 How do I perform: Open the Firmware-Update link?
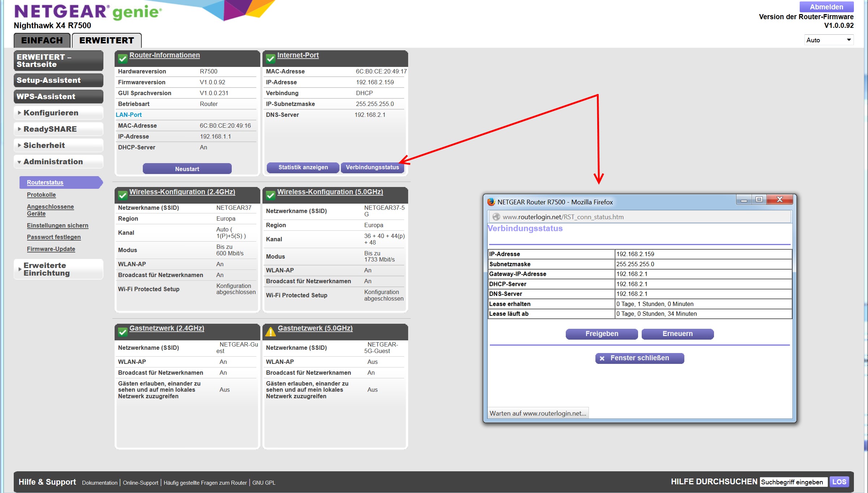tap(51, 249)
